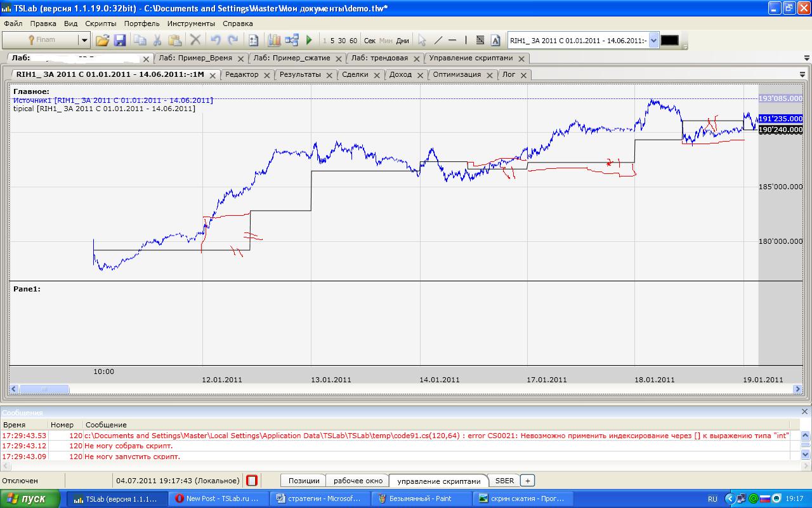Open the Скрипты menu
The height and width of the screenshot is (508, 812).
100,23
